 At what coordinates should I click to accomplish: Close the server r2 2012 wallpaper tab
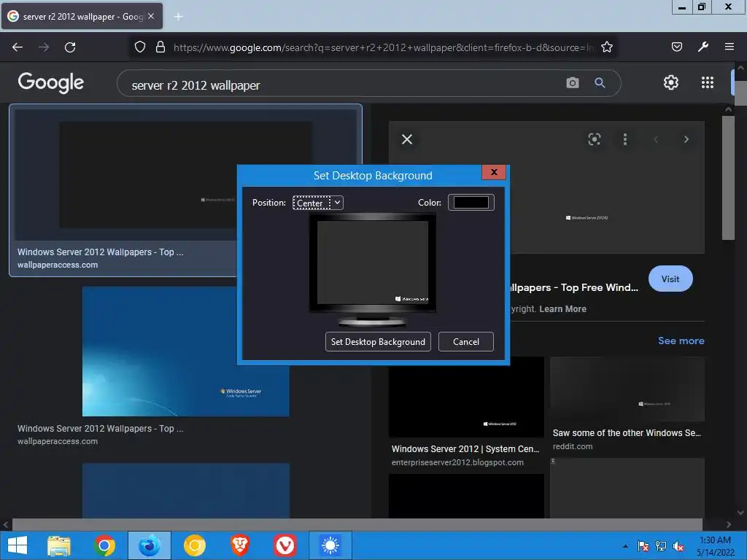coord(151,16)
